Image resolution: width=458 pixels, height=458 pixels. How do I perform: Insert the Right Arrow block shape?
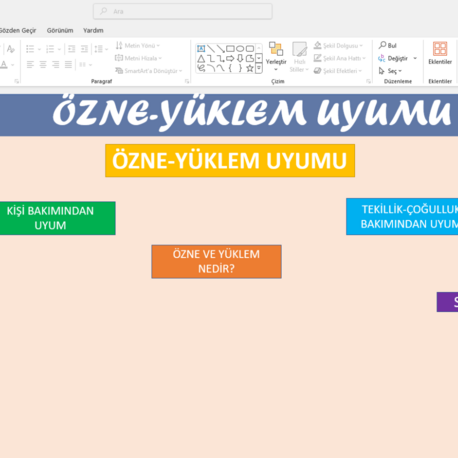click(x=230, y=59)
